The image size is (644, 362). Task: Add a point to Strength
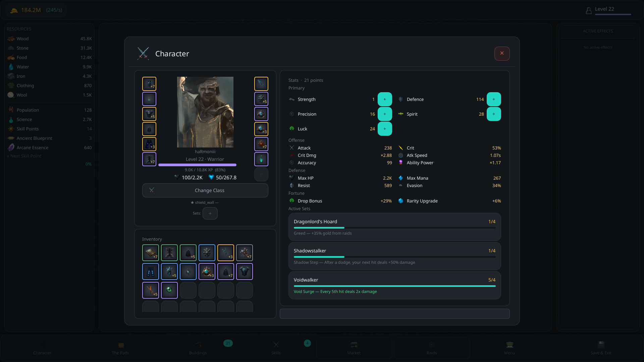pyautogui.click(x=385, y=99)
